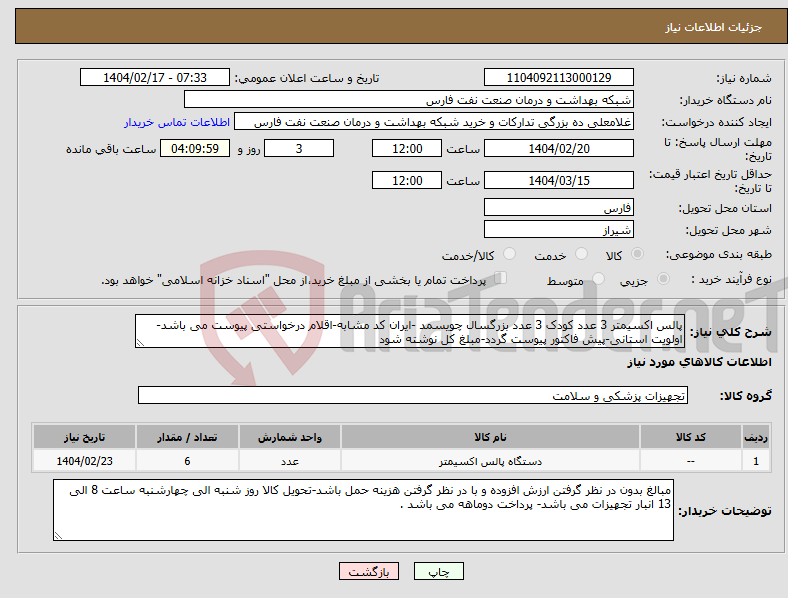The height and width of the screenshot is (598, 788).
Task: Select the کالا radio button
Action: (637, 254)
